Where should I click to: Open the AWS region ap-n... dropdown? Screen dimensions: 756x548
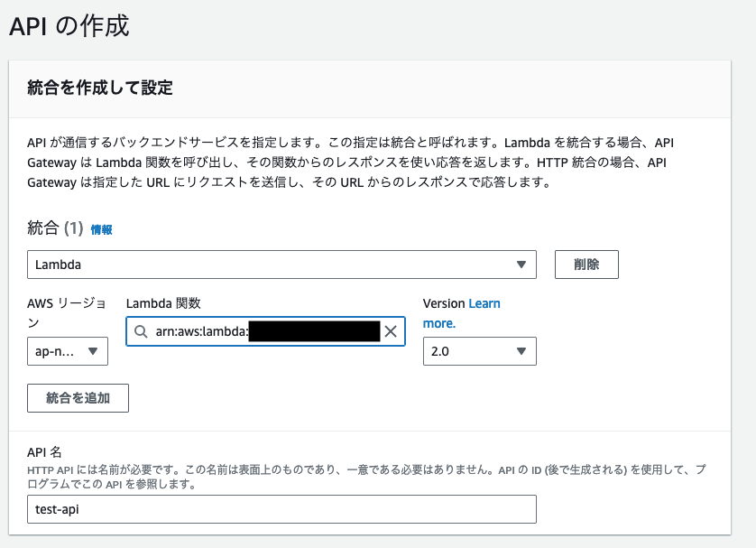click(x=68, y=351)
